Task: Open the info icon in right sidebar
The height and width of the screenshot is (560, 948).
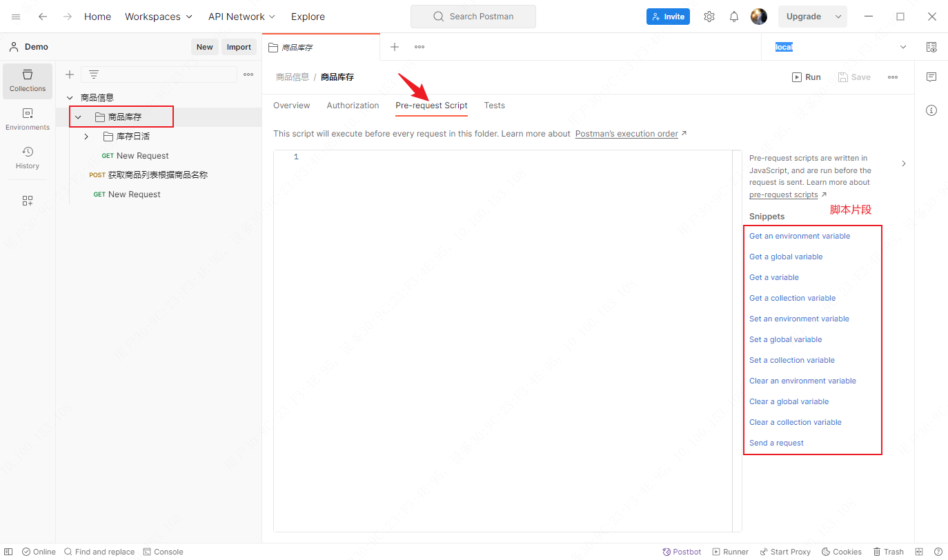Action: (931, 110)
